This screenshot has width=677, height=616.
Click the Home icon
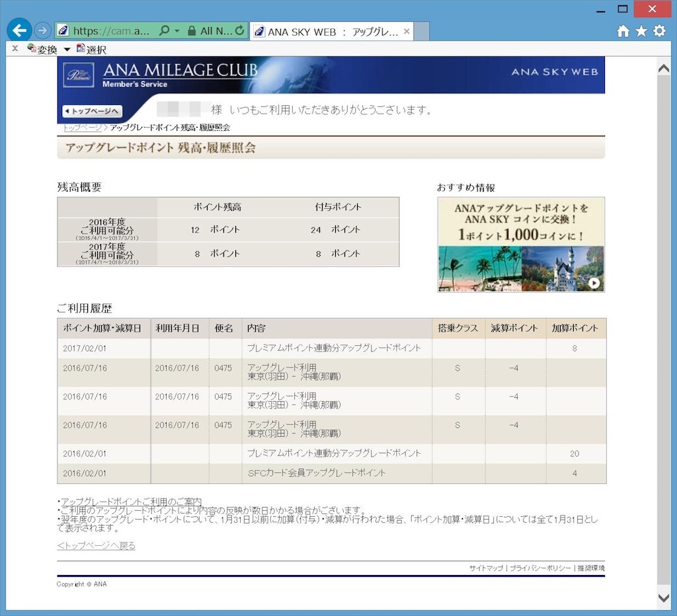(x=623, y=30)
